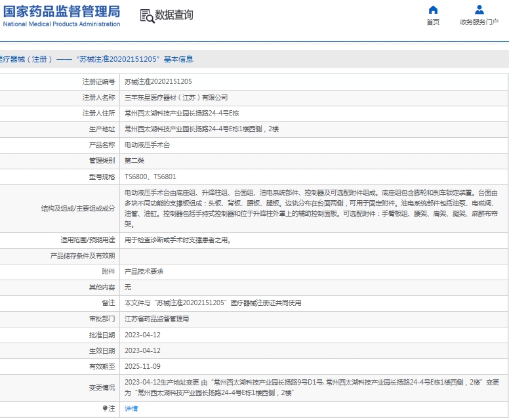509x420 pixels.
Task: Click the 结构及组成/主要组成成分 label
Action: click(78, 209)
